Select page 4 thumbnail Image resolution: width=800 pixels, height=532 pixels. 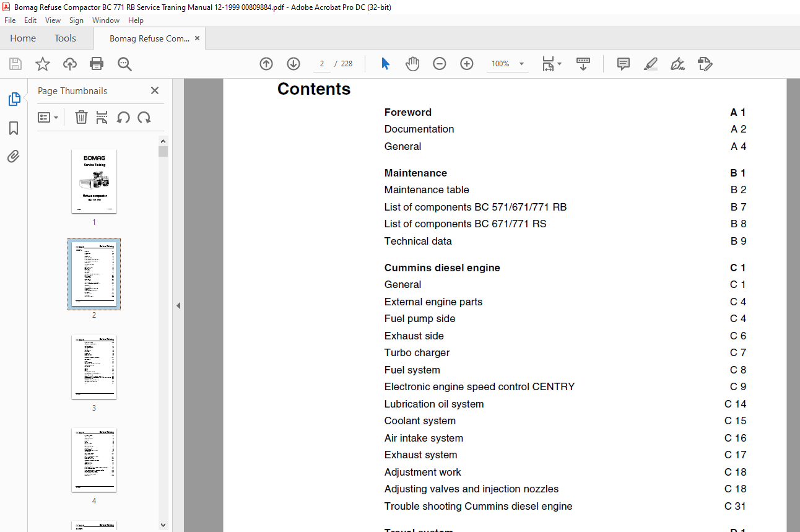[94, 460]
